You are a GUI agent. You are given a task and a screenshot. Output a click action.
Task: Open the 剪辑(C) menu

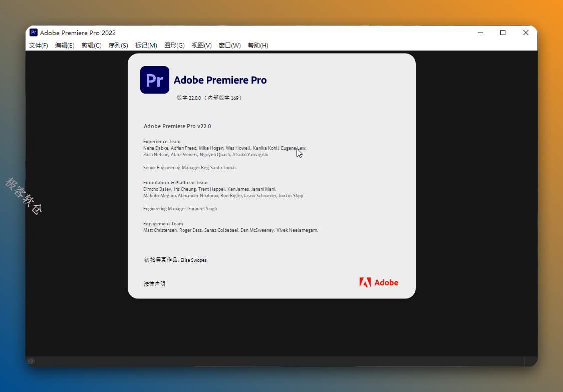pyautogui.click(x=92, y=45)
